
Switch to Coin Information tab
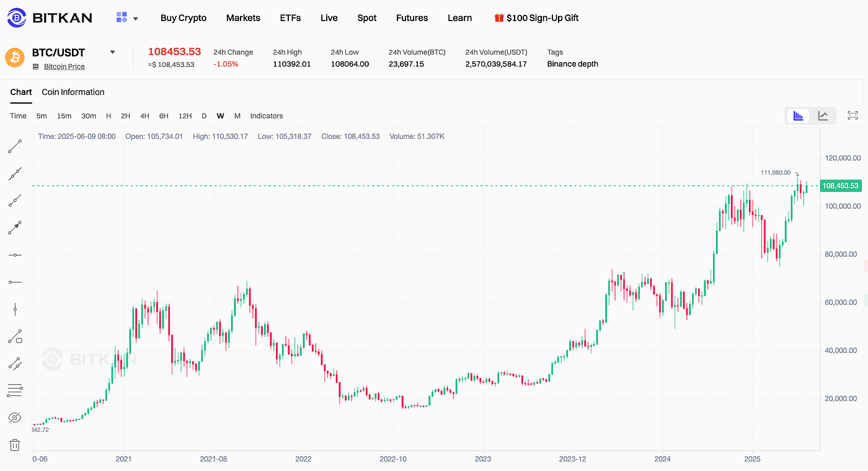73,92
